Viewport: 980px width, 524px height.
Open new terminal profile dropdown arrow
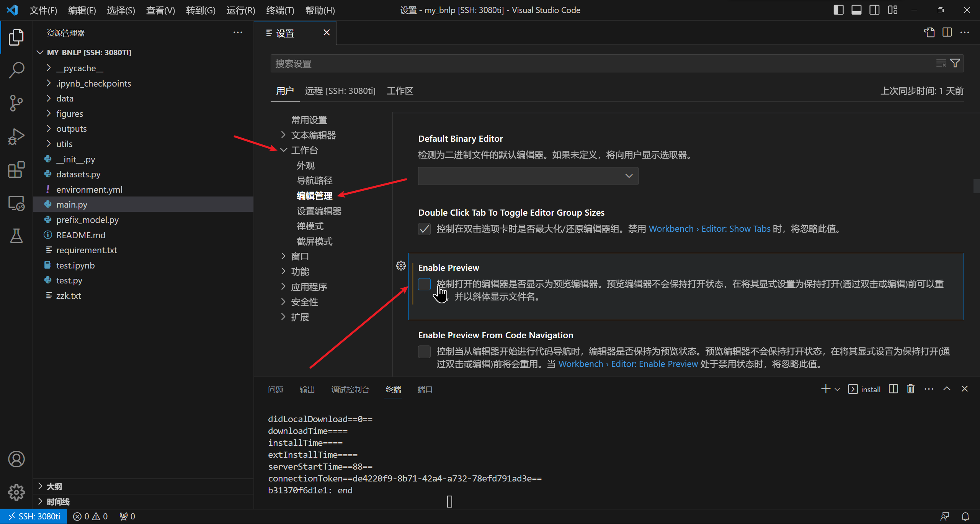(837, 389)
